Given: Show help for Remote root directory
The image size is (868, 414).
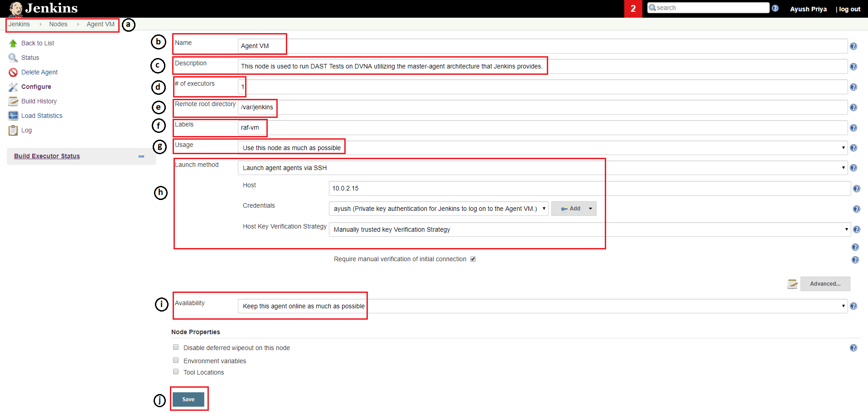Looking at the screenshot, I should (x=854, y=107).
